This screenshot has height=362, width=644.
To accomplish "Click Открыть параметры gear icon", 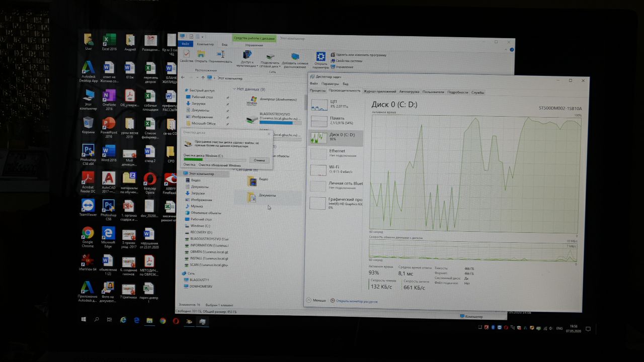I will [320, 60].
